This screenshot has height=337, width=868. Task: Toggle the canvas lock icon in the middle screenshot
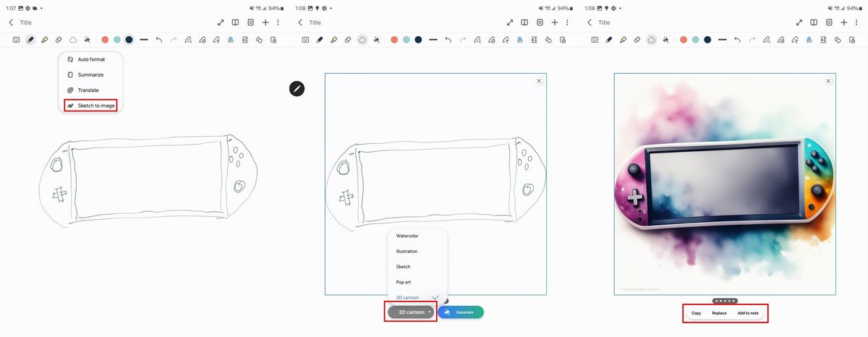click(562, 40)
